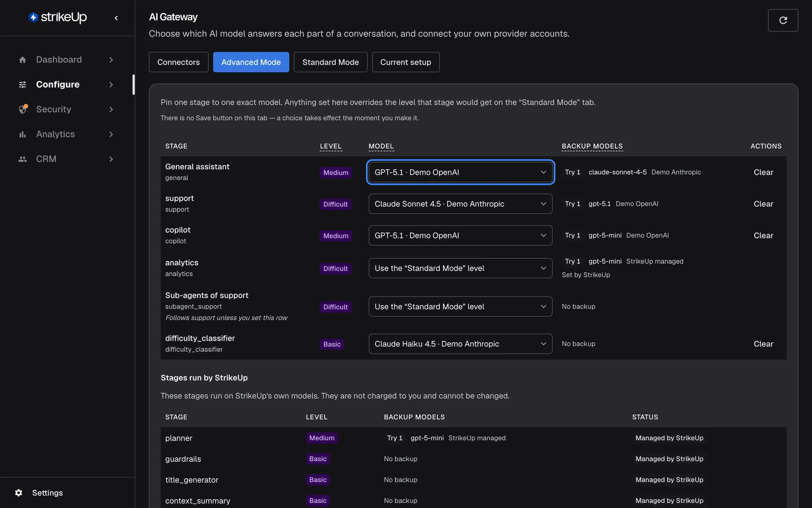Expand the Security menu chevron
This screenshot has width=812, height=508.
(x=111, y=109)
